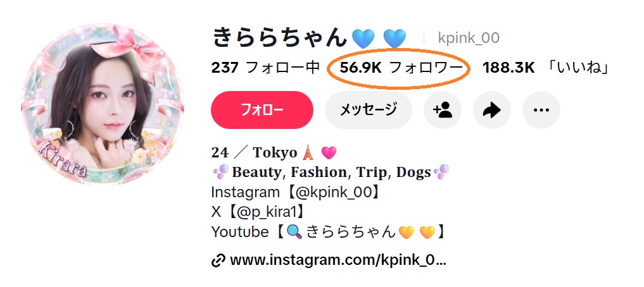The image size is (644, 287).
Task: Click orange heart after きららちゃん in bio
Action: pos(407,233)
